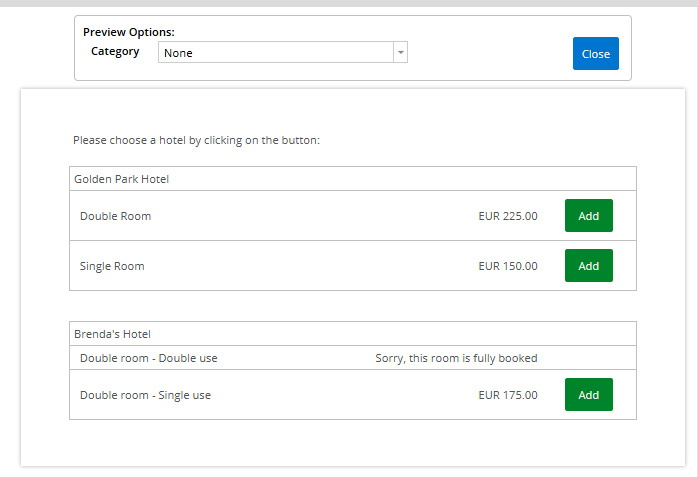Viewport: 698px width, 477px height.
Task: Click the fully booked room message
Action: tap(456, 358)
